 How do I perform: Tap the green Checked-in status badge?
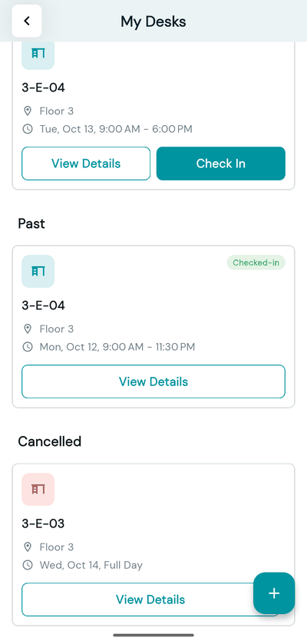click(x=256, y=263)
